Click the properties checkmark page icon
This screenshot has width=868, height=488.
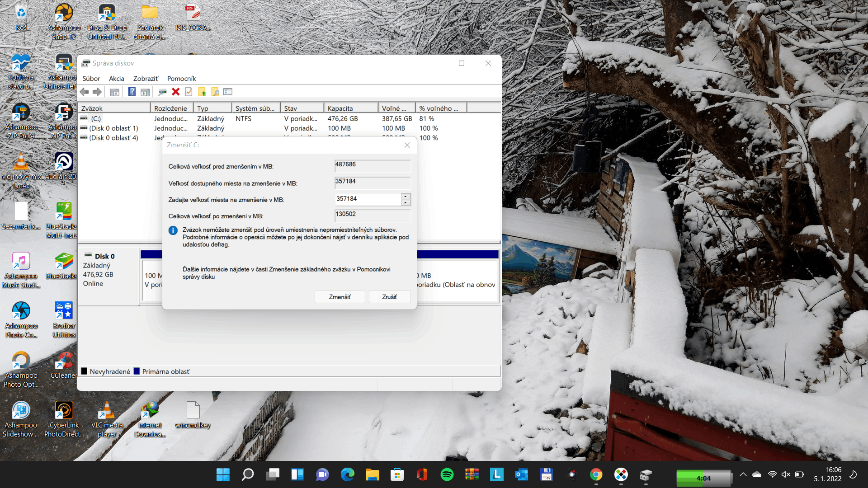[189, 92]
